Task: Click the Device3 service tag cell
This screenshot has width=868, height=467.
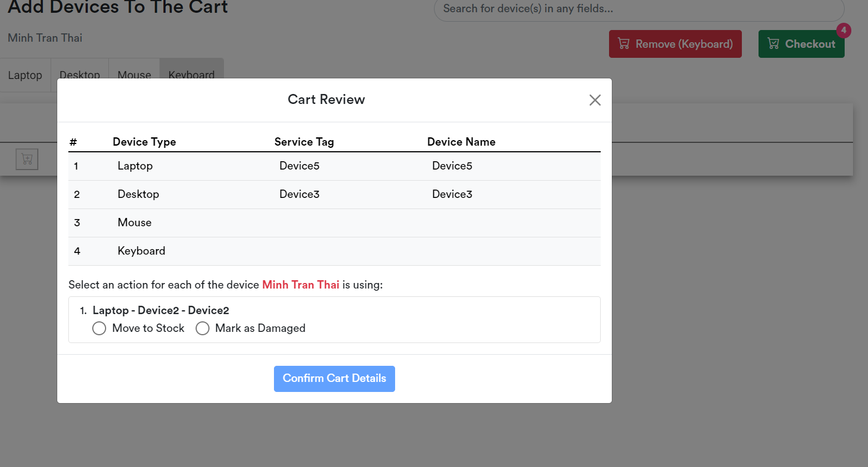Action: coord(300,194)
